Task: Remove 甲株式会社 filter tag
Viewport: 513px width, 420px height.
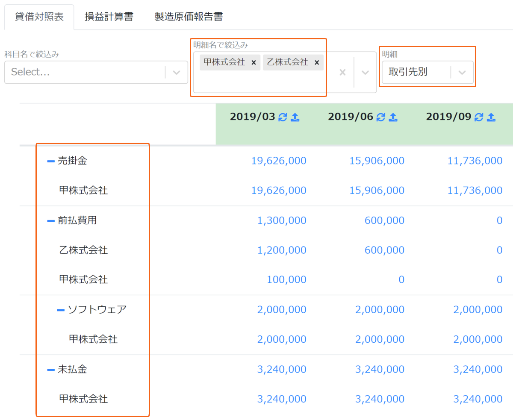Action: [x=254, y=62]
